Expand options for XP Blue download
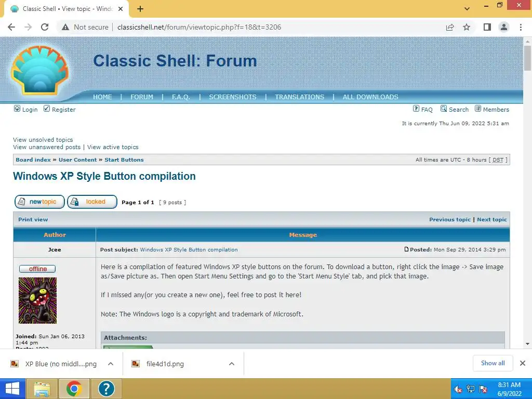The height and width of the screenshot is (399, 532). click(111, 364)
